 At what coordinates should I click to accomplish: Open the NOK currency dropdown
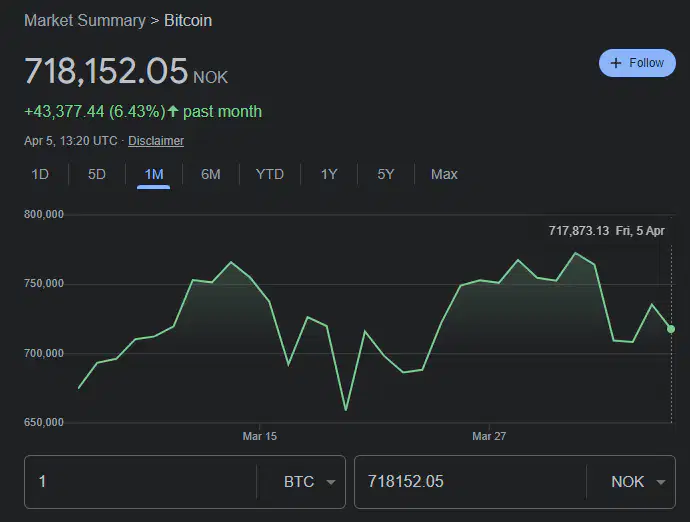pos(638,482)
